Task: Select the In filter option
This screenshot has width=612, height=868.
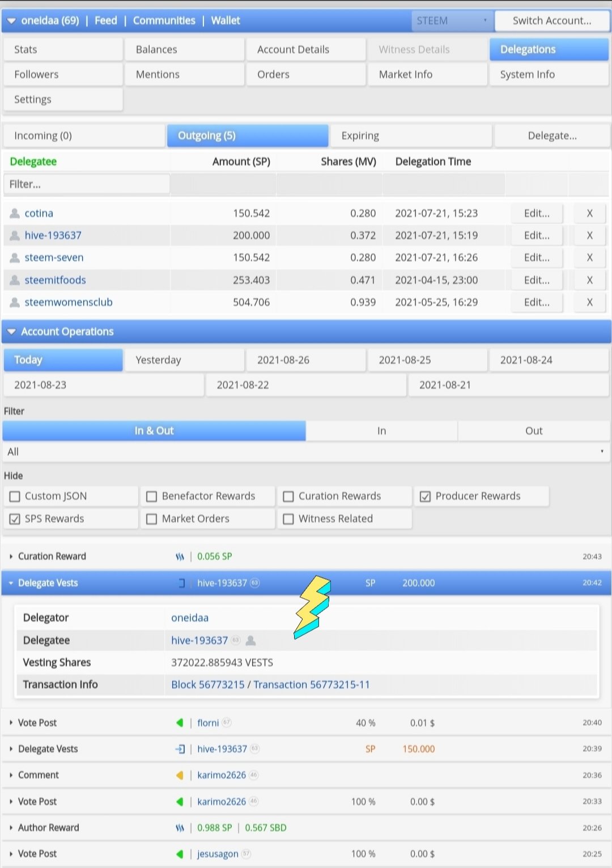Action: click(382, 431)
